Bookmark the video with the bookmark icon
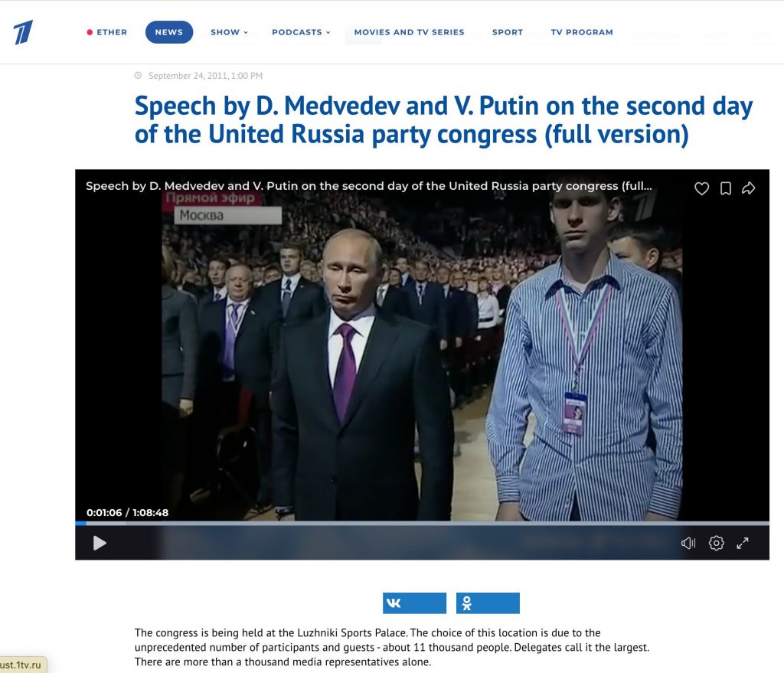The height and width of the screenshot is (673, 784). (726, 188)
